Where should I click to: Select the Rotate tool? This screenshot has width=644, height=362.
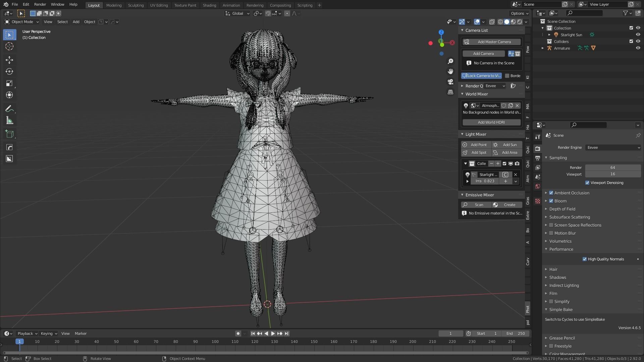point(9,72)
